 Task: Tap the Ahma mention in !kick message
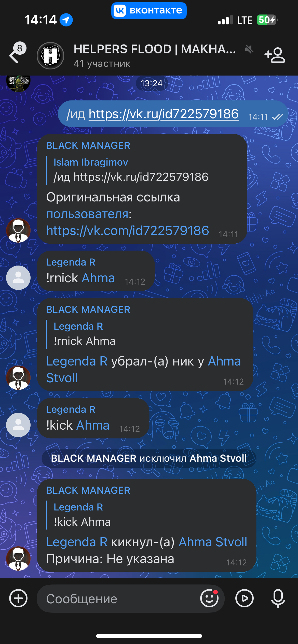pyautogui.click(x=93, y=425)
